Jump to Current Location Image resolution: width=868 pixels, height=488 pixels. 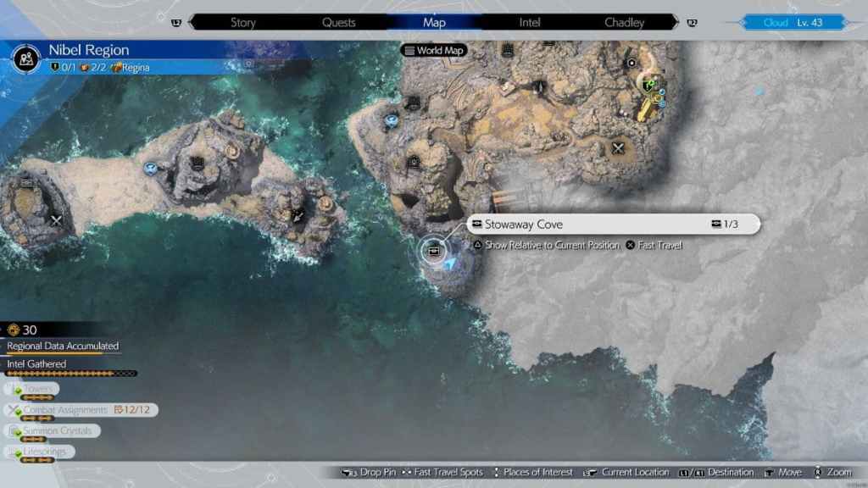(626, 473)
